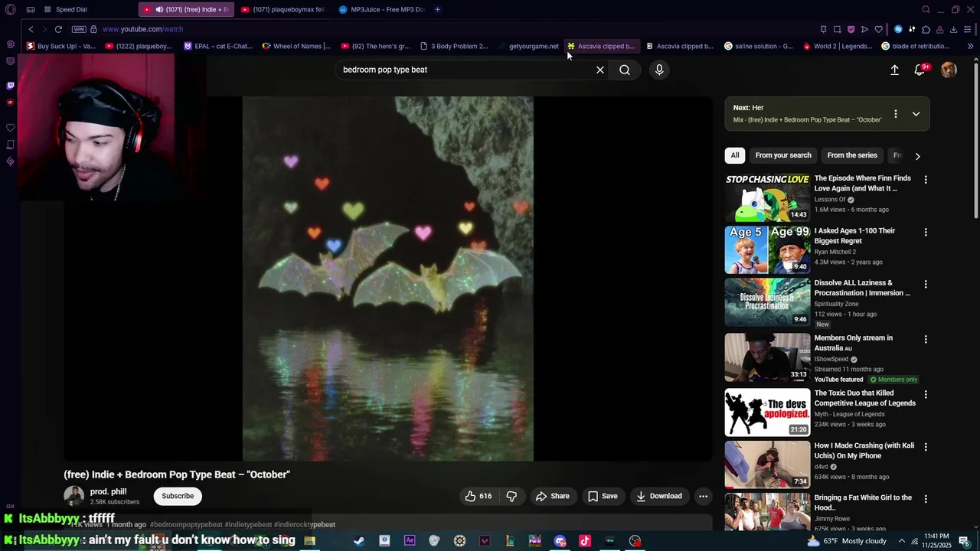Dislike the October type beat video
The image size is (980, 551).
pos(511,496)
